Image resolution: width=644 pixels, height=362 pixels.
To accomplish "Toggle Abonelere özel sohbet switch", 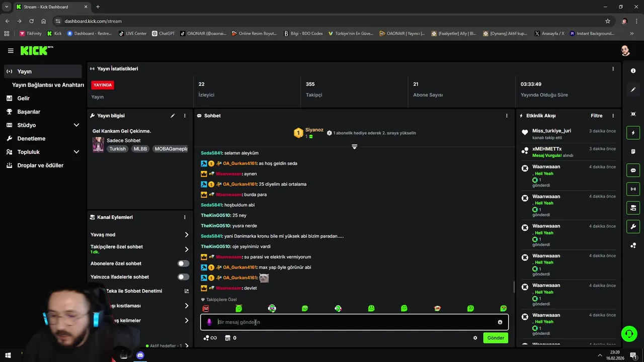I will coord(183,263).
